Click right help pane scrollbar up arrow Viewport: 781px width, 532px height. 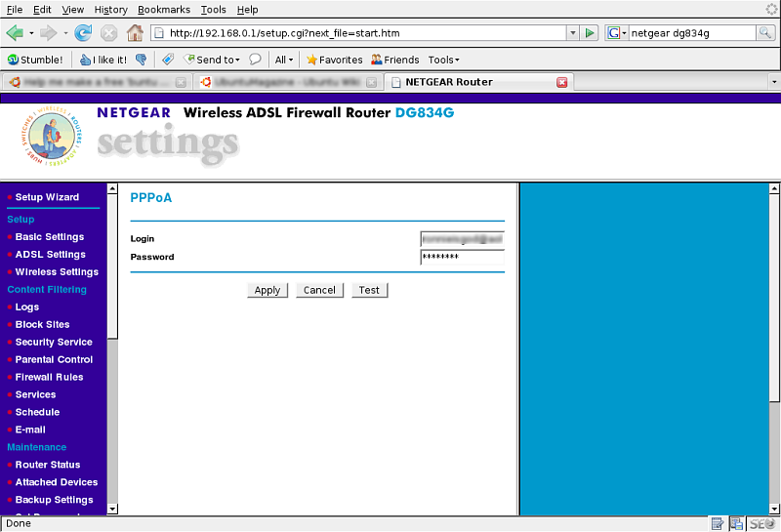(x=774, y=188)
